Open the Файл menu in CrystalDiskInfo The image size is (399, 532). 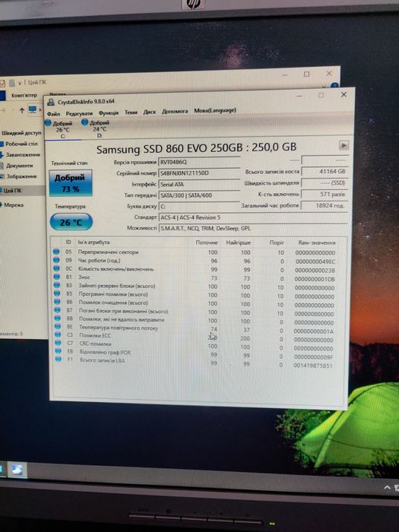[54, 114]
